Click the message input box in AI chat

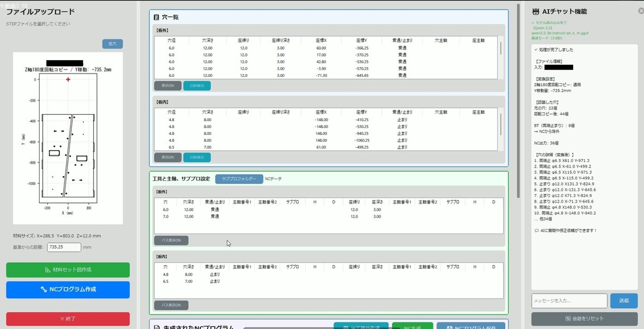pyautogui.click(x=569, y=301)
